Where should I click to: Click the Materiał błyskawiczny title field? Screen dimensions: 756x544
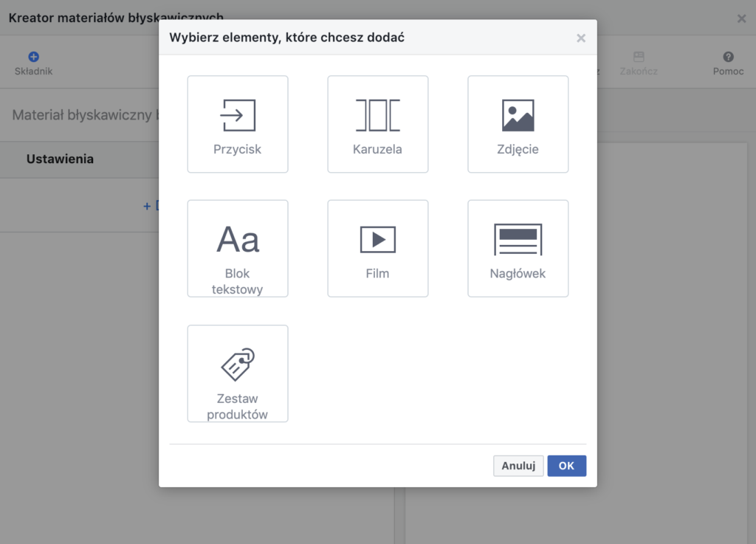point(83,115)
